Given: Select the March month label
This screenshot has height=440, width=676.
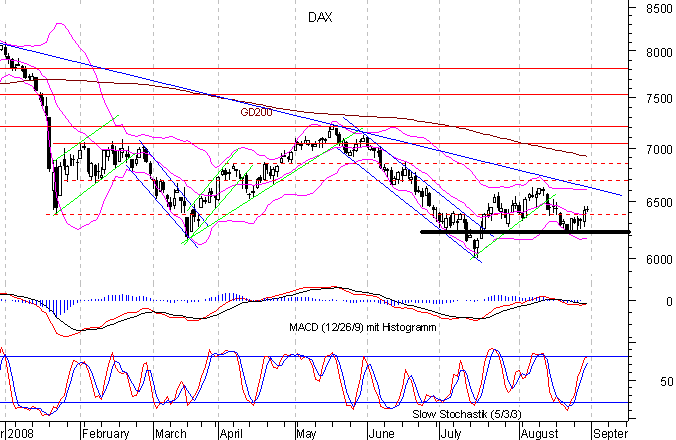Looking at the screenshot, I should [x=171, y=433].
